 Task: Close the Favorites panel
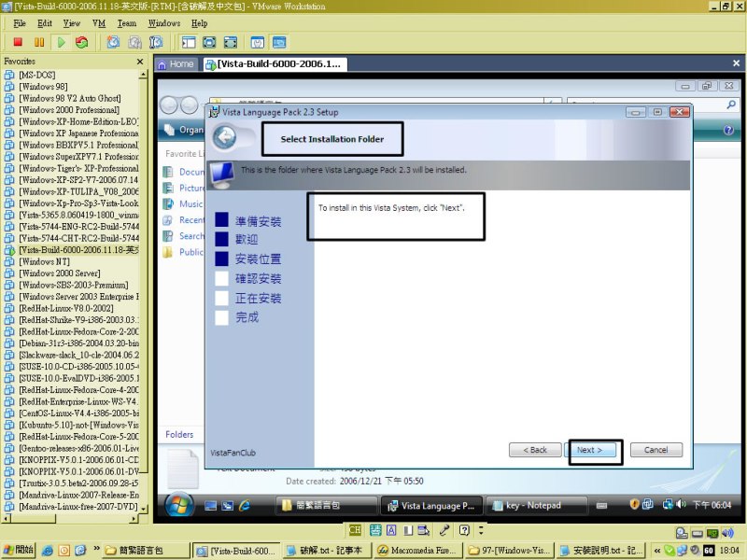point(139,62)
